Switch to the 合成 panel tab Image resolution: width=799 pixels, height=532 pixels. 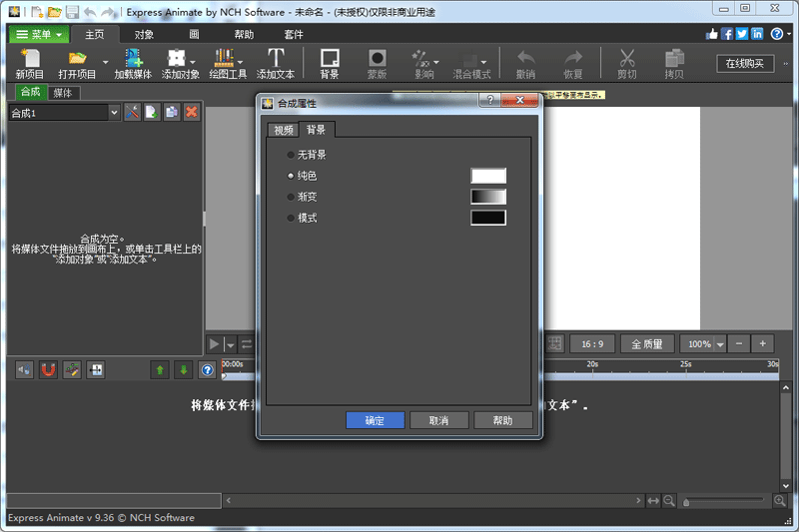(30, 92)
